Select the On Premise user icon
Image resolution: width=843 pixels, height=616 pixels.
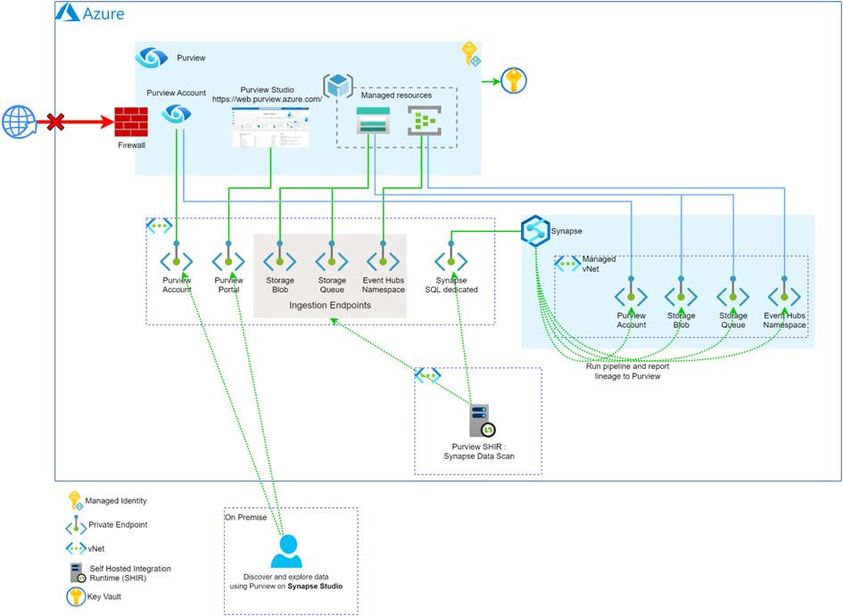coord(287,551)
